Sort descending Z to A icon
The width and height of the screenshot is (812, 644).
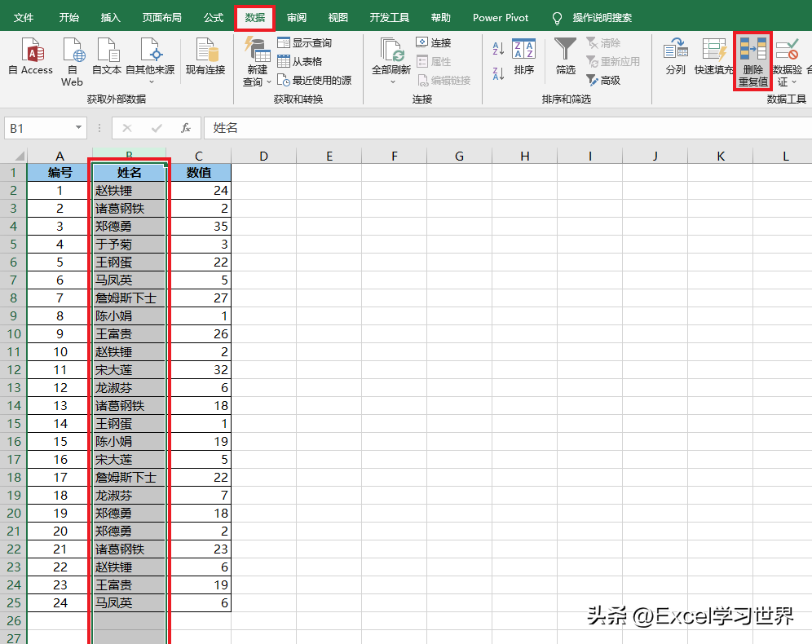click(498, 73)
